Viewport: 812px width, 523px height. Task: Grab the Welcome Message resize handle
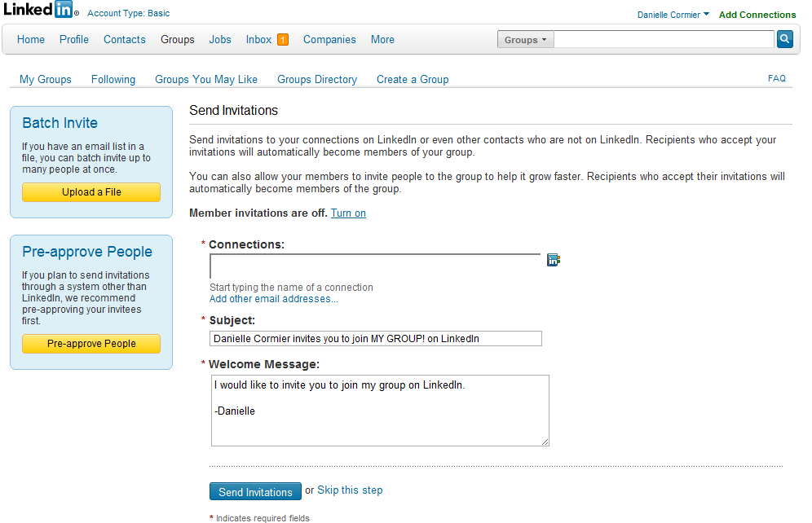[x=545, y=442]
